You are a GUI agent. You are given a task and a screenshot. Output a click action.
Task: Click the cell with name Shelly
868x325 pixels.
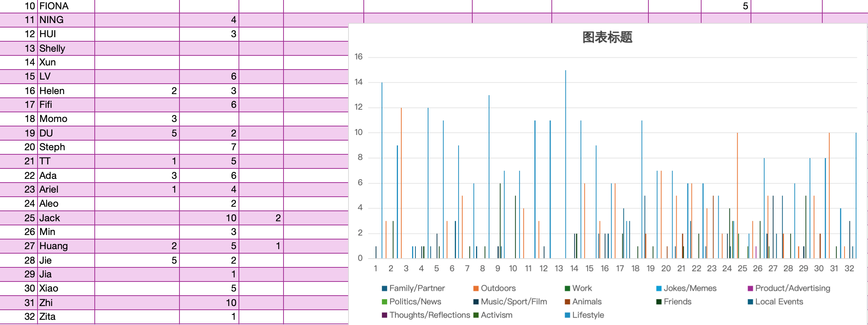tap(66, 48)
